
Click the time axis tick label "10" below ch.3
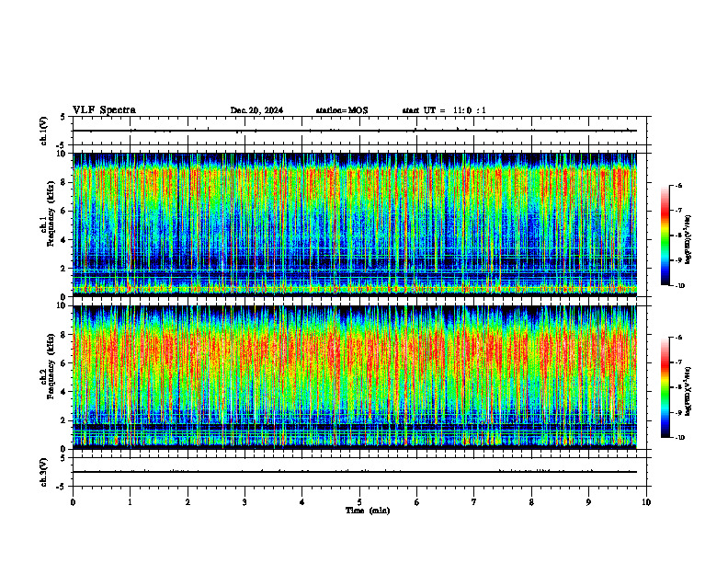point(646,502)
